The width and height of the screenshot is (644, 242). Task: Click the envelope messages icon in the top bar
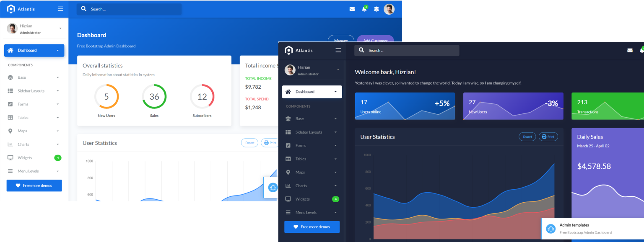click(352, 8)
